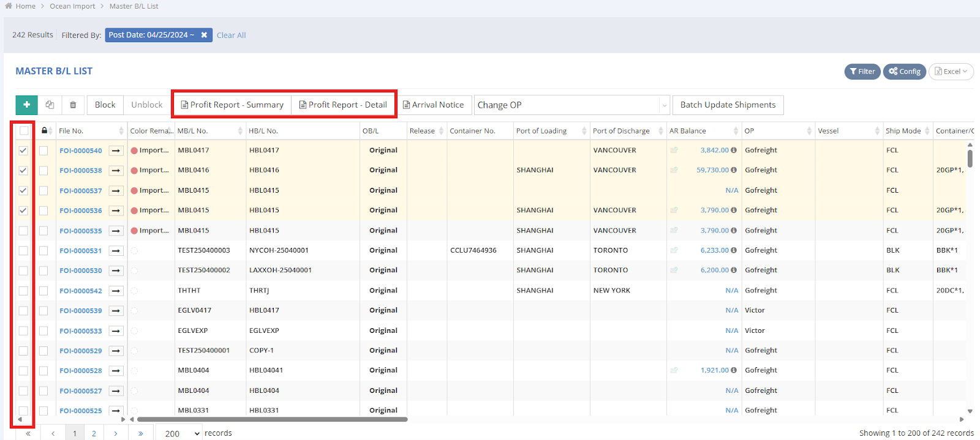Open the records per page dropdown
This screenshot has width=980, height=440.
[179, 433]
